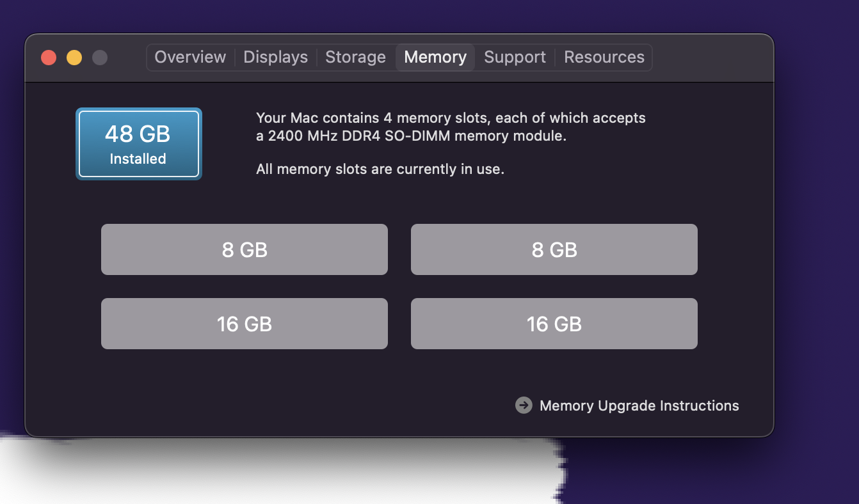Viewport: 859px width, 504px height.
Task: Click the left 16 GB memory module
Action: point(244,324)
